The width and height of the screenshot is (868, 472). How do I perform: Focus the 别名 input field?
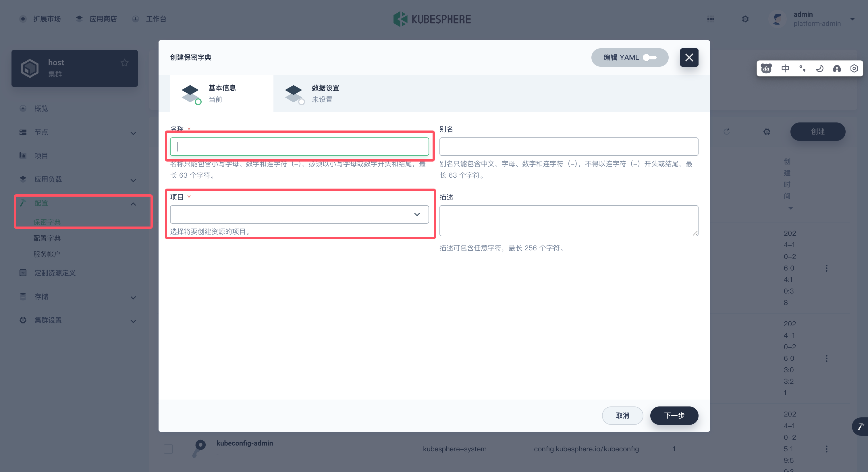568,146
